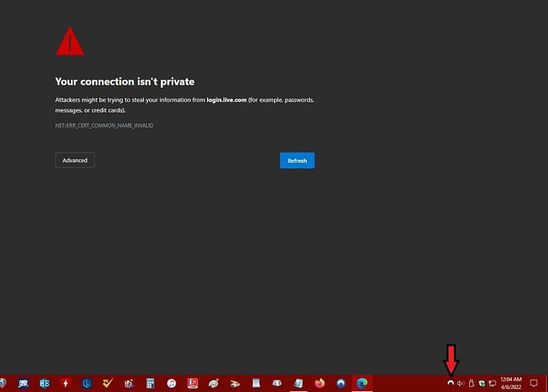The width and height of the screenshot is (548, 392).
Task: Open the blue lettered icon before the teal circle
Action: click(23, 384)
